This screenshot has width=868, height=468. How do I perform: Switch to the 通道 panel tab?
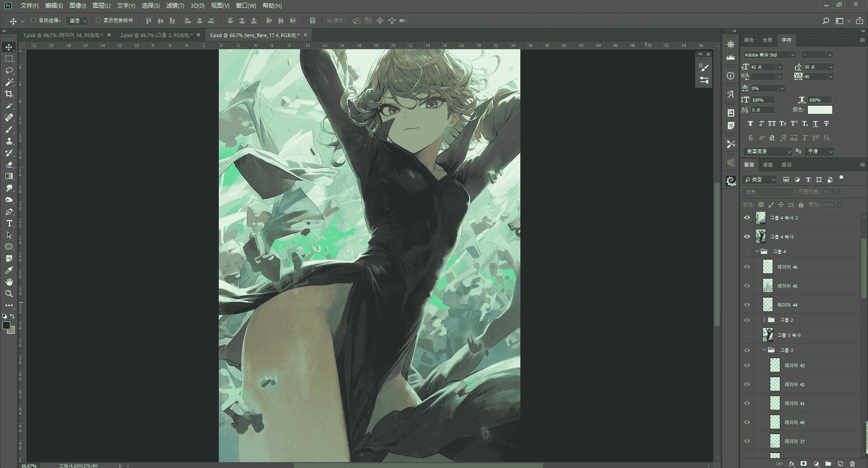pyautogui.click(x=768, y=164)
